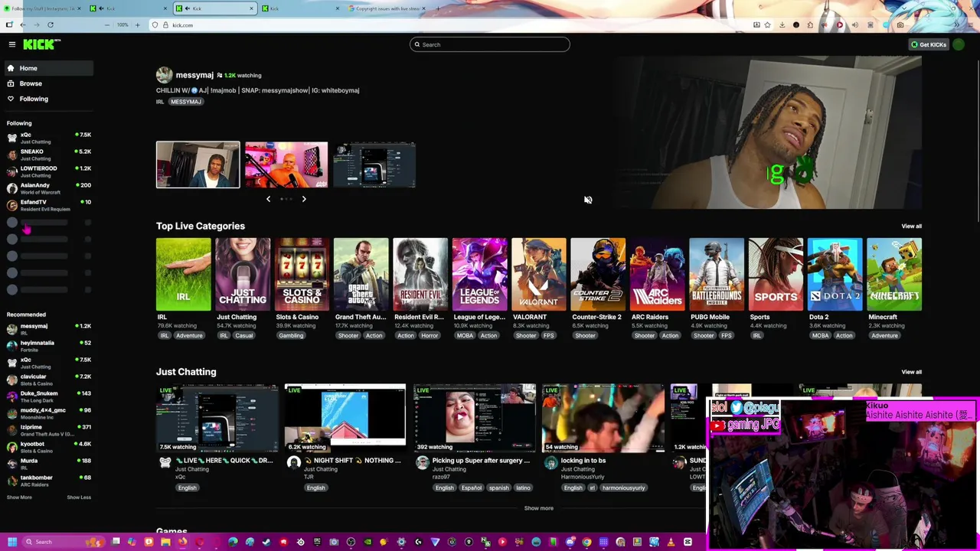The height and width of the screenshot is (551, 980).
Task: Click the green KICK logo
Action: click(39, 44)
